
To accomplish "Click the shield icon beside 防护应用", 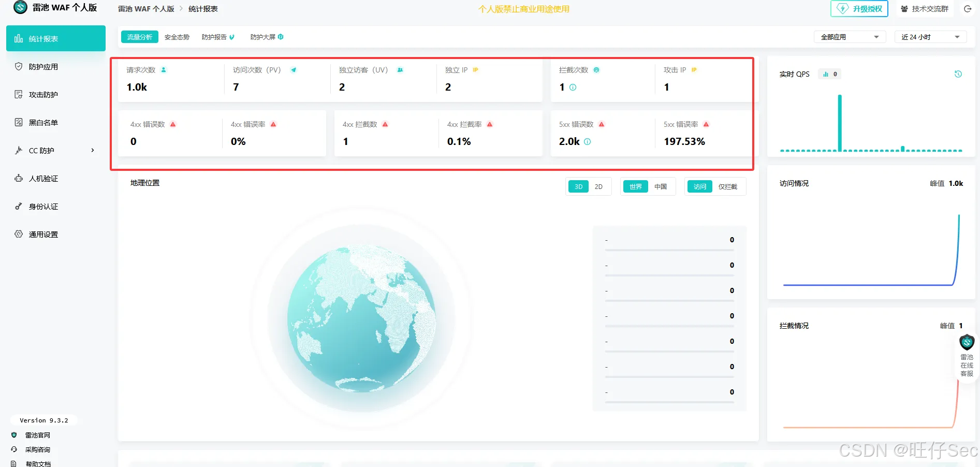I will point(19,66).
